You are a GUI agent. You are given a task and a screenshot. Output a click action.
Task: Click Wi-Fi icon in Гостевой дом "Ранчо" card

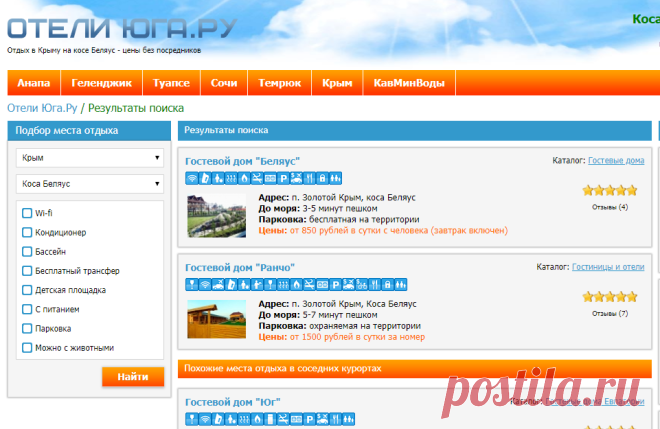tap(205, 285)
